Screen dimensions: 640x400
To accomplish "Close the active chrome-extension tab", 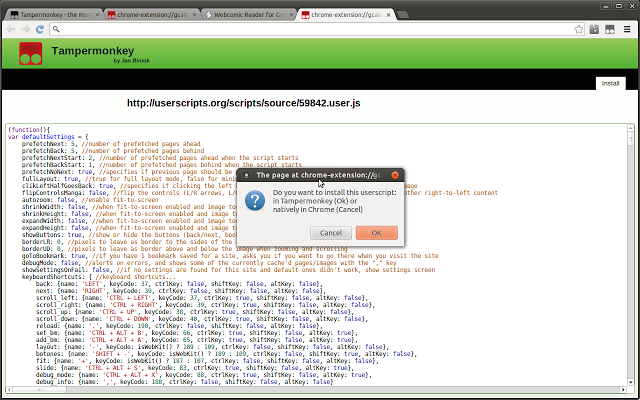I will 388,15.
